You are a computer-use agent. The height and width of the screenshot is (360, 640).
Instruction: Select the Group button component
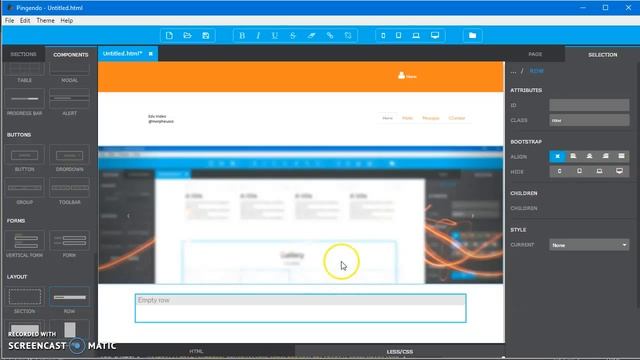[25, 191]
